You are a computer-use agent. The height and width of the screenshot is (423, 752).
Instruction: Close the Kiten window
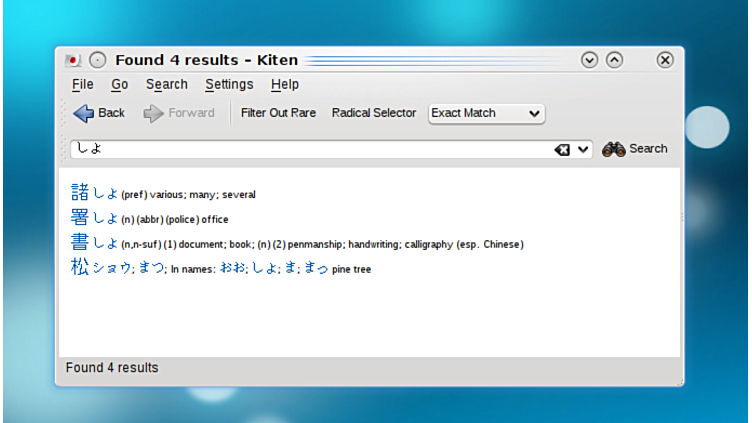click(665, 60)
